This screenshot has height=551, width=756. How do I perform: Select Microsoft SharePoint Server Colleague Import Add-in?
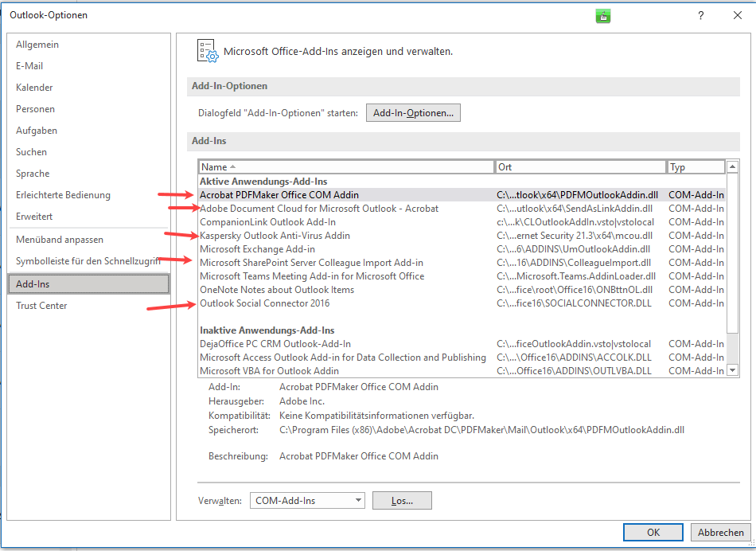pos(462,263)
